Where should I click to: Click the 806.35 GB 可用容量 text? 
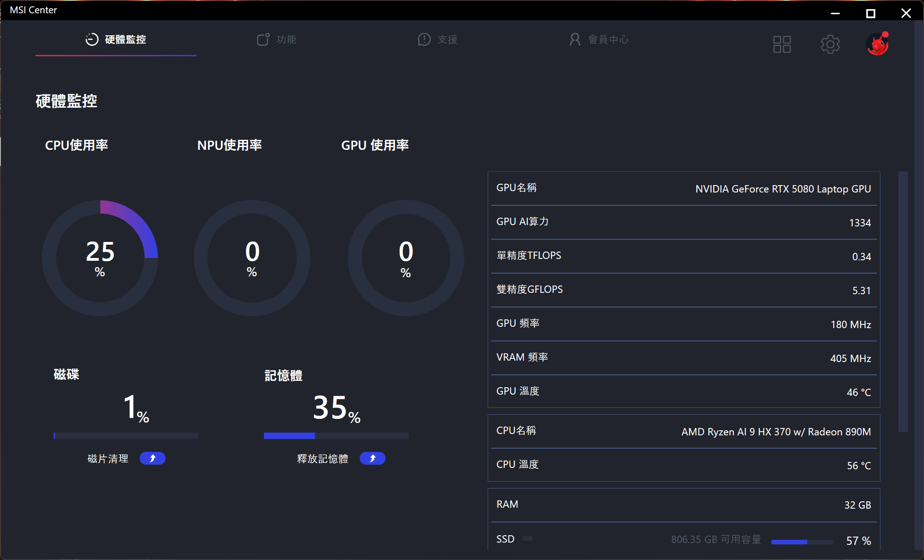click(x=716, y=540)
